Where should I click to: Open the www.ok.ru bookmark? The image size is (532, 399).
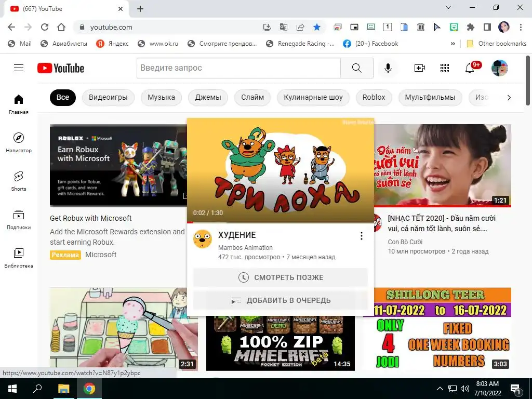(x=158, y=44)
